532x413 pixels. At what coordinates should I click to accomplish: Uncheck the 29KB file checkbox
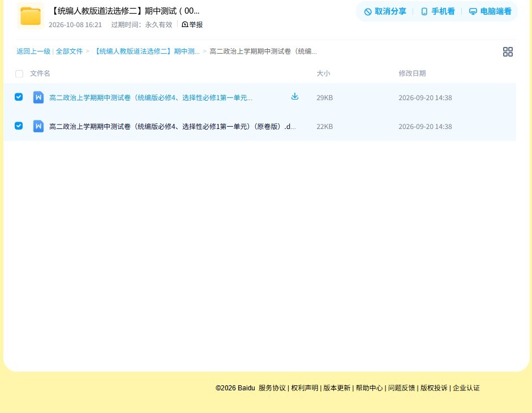tap(19, 97)
